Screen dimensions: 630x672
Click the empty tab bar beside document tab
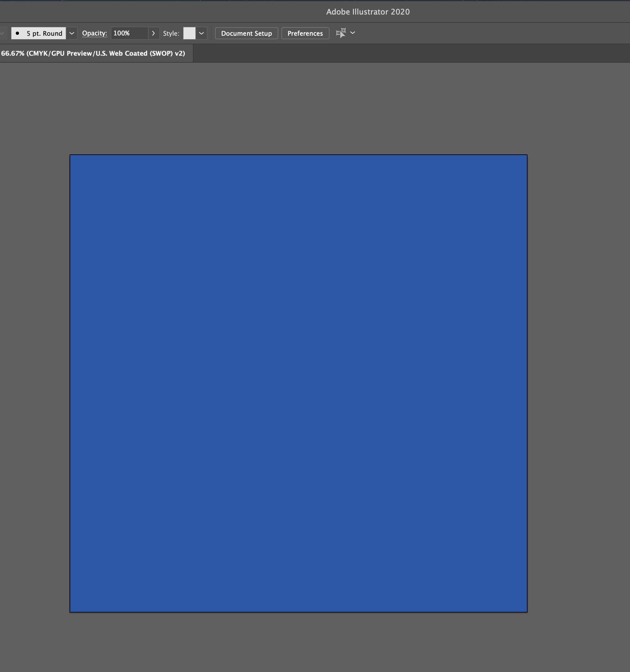tap(405, 53)
